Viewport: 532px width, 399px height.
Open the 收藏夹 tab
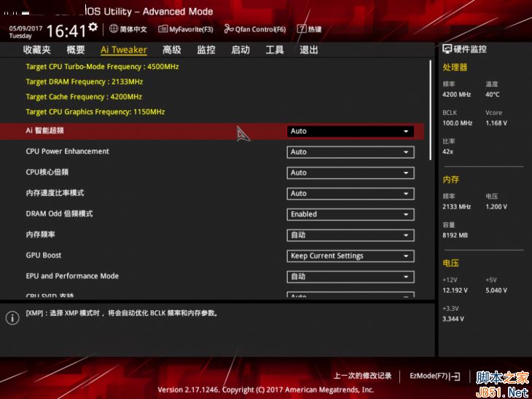pos(36,50)
